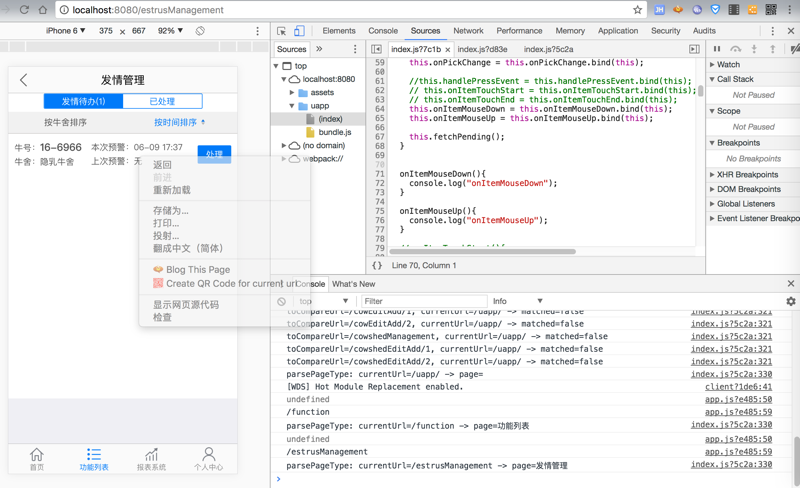Select the 已处理 segment
This screenshot has width=800, height=488.
[x=162, y=101]
